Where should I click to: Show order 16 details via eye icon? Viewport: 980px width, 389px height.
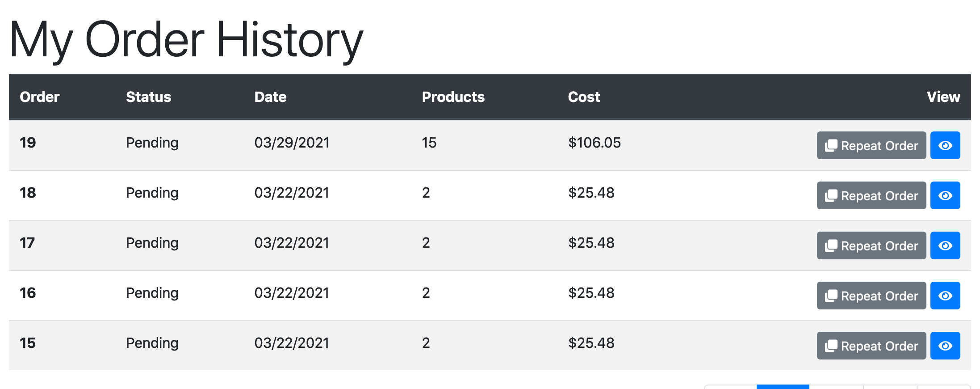point(945,296)
